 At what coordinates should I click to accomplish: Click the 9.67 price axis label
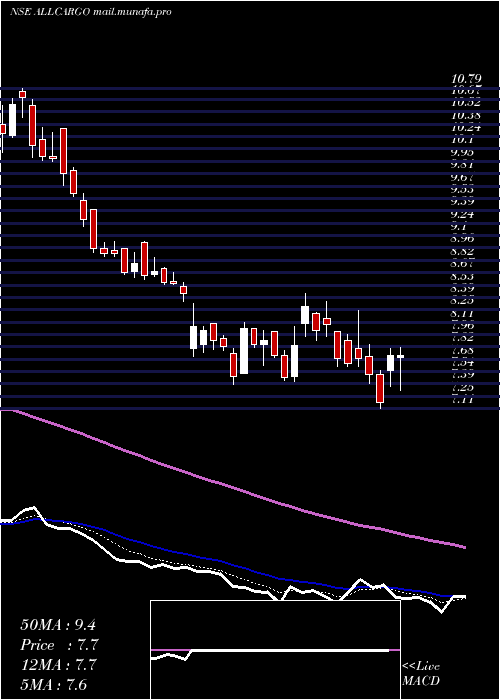coord(464,177)
